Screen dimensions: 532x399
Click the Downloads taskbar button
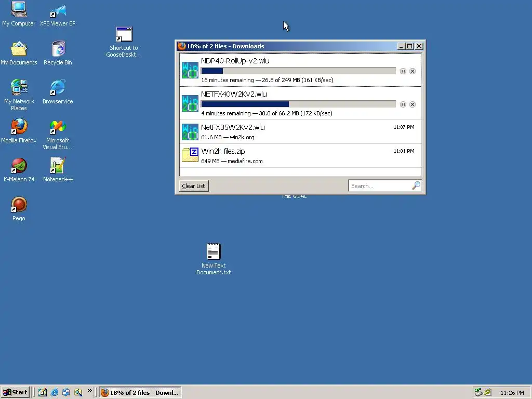click(x=140, y=393)
